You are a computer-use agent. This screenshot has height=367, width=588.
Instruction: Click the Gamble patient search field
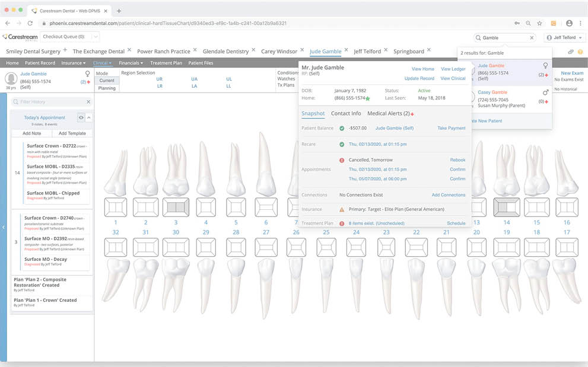click(x=504, y=37)
